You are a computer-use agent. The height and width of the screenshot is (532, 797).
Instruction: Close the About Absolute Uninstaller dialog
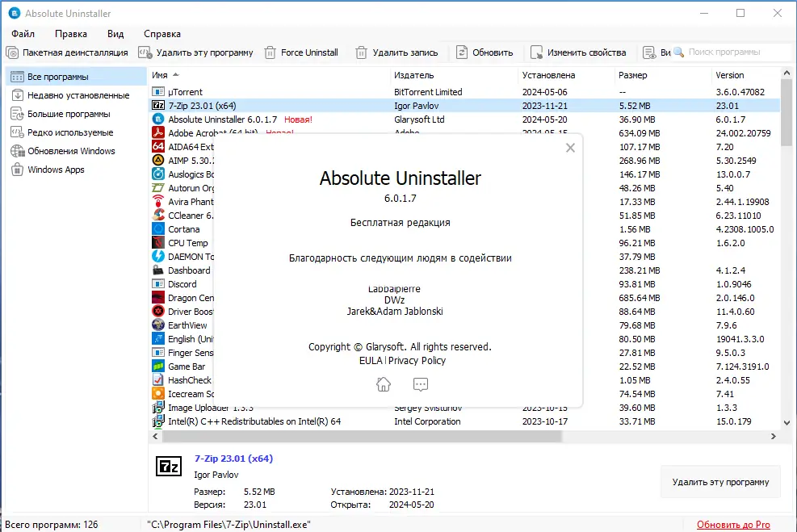click(570, 148)
